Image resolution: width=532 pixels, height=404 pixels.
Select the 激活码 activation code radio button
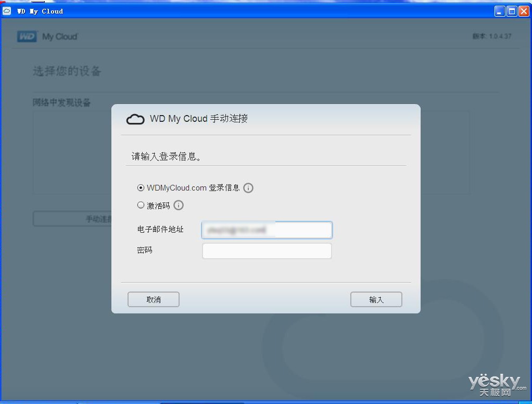141,205
